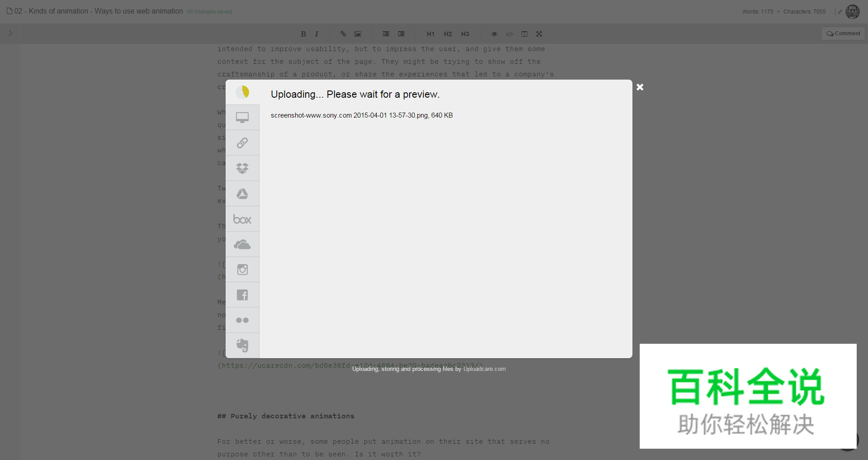Pick the Instagram upload source

click(242, 270)
